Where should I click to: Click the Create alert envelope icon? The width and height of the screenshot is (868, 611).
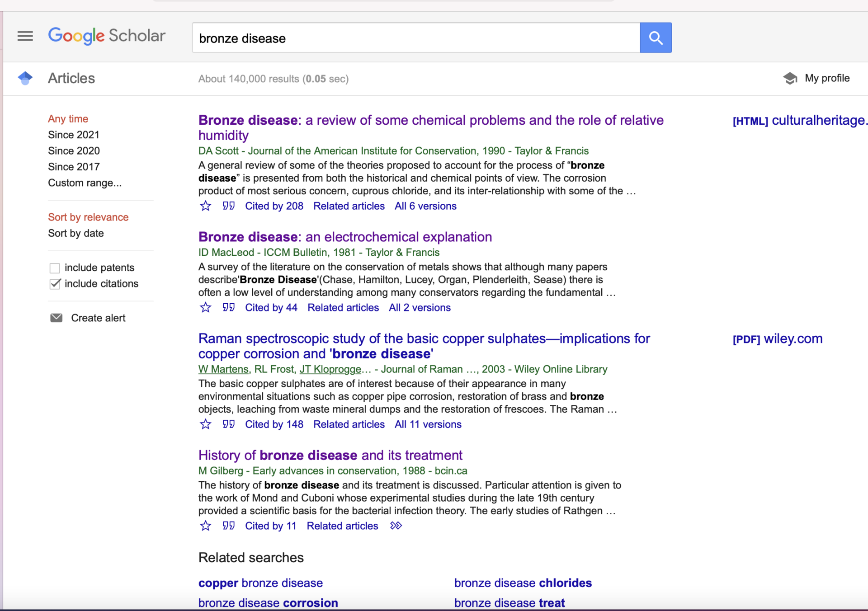(56, 318)
